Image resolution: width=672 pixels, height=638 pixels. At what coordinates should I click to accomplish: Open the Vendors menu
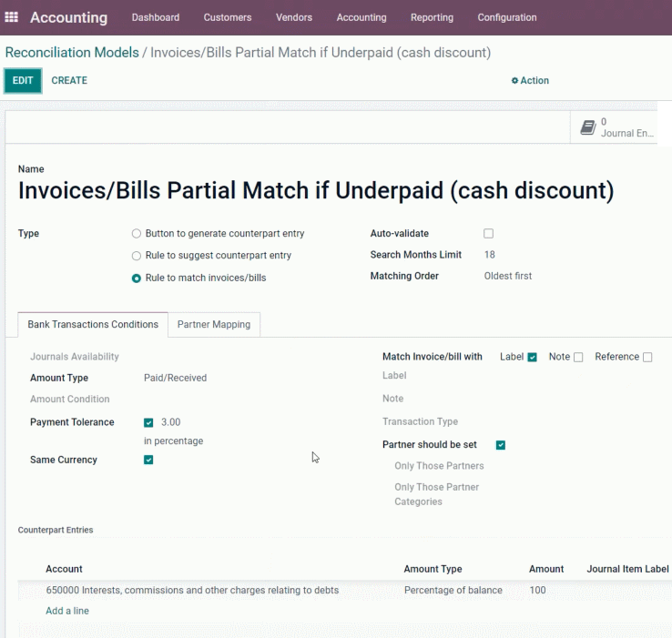[294, 17]
